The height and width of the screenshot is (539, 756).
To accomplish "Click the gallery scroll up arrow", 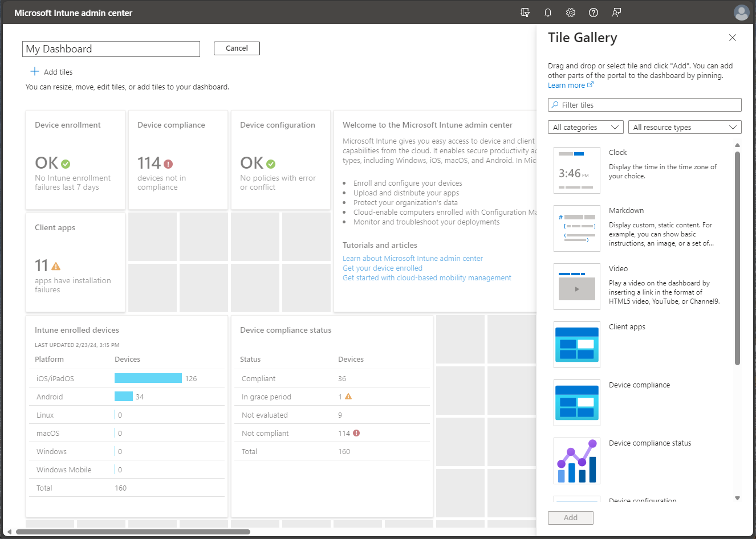I will click(x=737, y=145).
